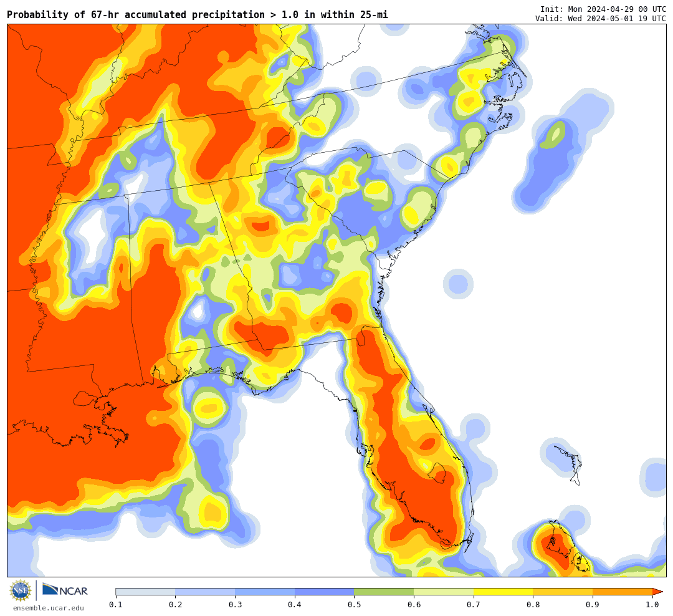Click the NCAR logo
This screenshot has width=673, height=616.
point(65,590)
